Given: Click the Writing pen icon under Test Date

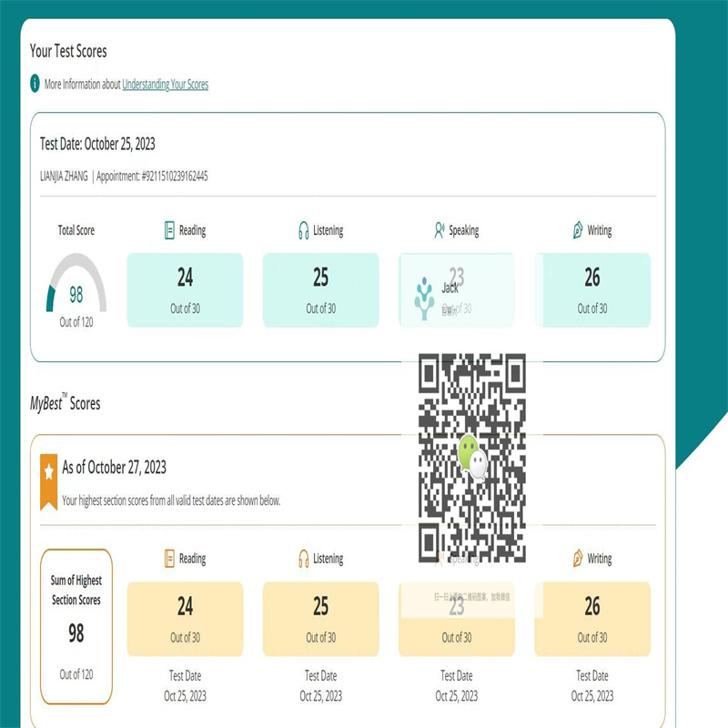Looking at the screenshot, I should 578,231.
